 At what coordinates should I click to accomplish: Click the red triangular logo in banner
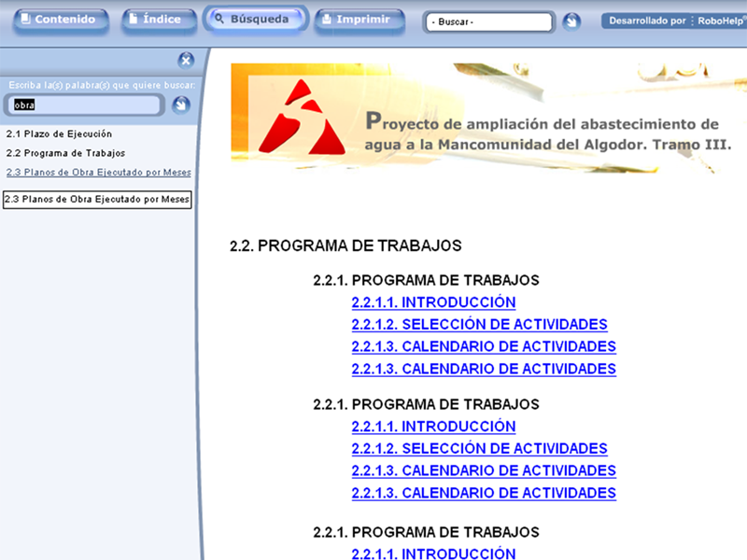click(302, 118)
